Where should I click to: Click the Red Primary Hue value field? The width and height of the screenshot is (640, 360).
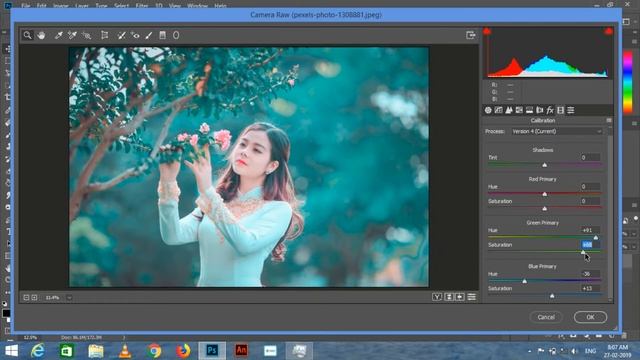590,187
